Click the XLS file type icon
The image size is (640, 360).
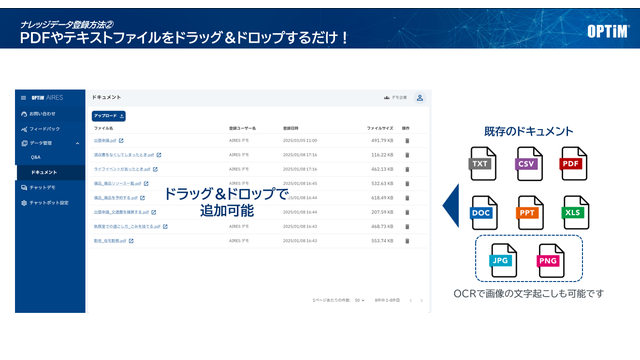click(576, 213)
